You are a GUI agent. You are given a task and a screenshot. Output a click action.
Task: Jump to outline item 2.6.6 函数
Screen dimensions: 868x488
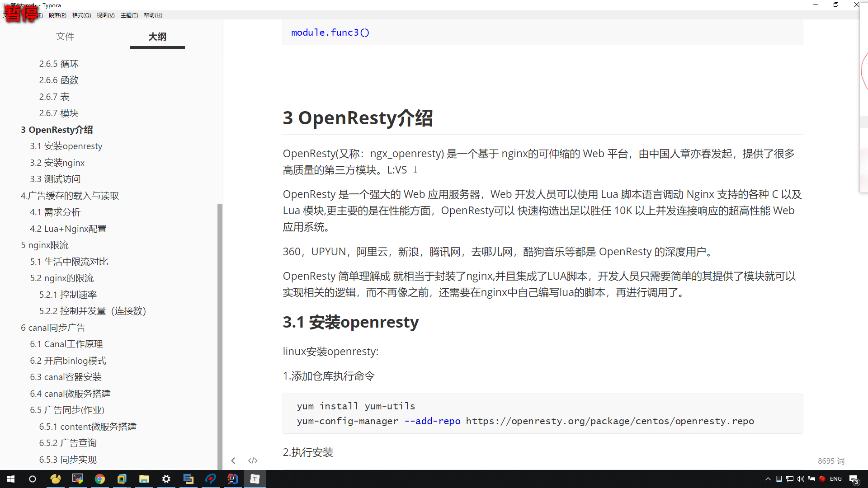(59, 80)
